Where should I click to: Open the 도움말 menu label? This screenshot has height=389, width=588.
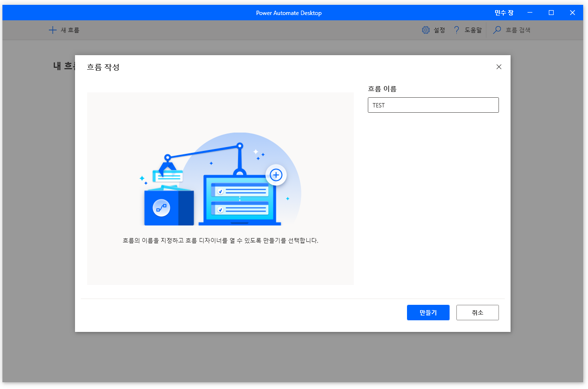click(x=473, y=30)
